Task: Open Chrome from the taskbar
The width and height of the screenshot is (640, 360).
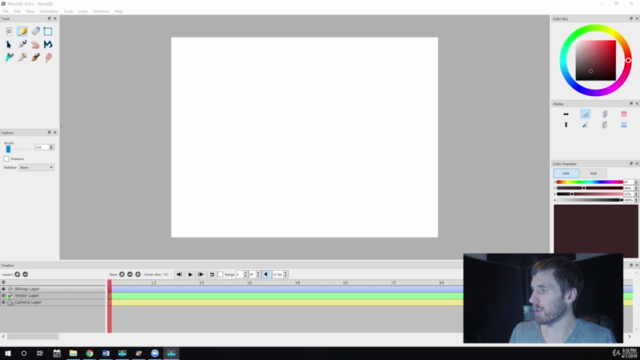Action: point(89,353)
